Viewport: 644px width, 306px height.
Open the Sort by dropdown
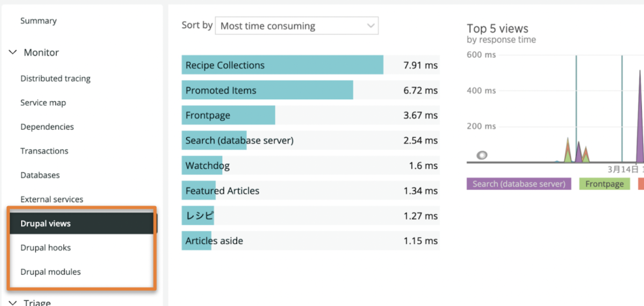click(x=297, y=26)
